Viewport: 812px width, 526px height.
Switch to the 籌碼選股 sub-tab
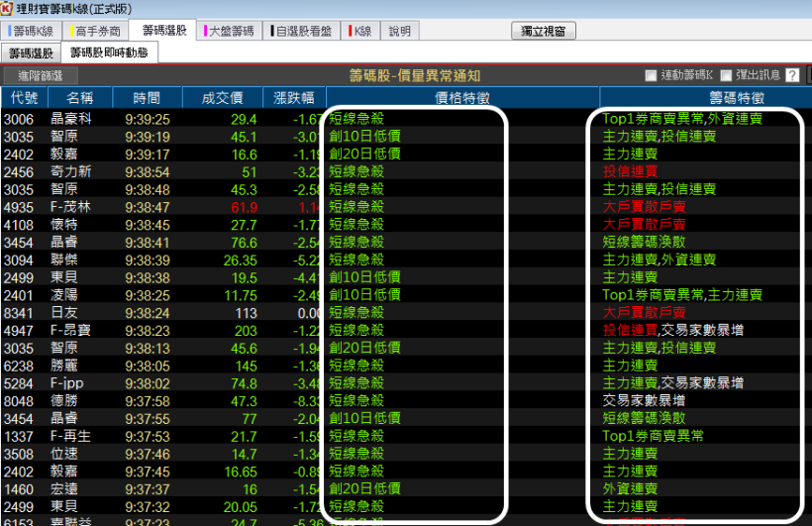click(32, 53)
